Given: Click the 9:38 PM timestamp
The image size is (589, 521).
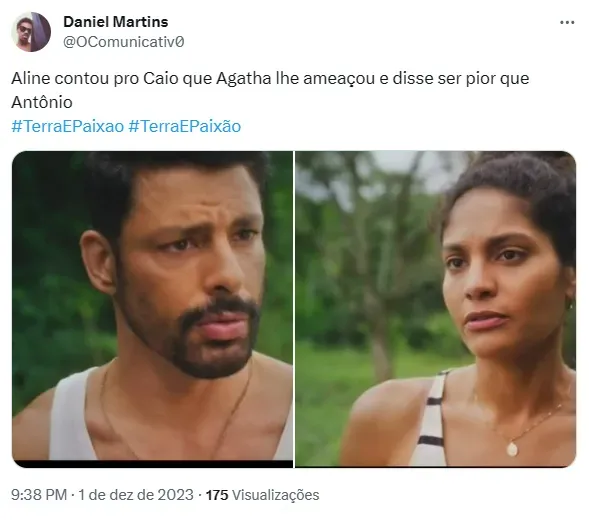Looking at the screenshot, I should tap(39, 495).
